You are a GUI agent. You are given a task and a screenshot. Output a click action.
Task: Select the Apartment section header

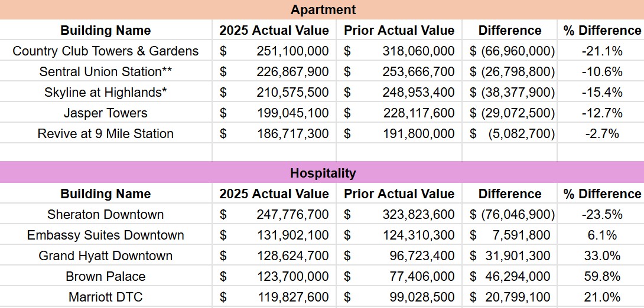coord(322,9)
